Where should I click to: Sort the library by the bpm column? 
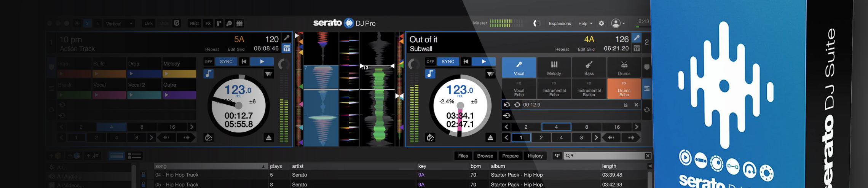[x=475, y=166]
